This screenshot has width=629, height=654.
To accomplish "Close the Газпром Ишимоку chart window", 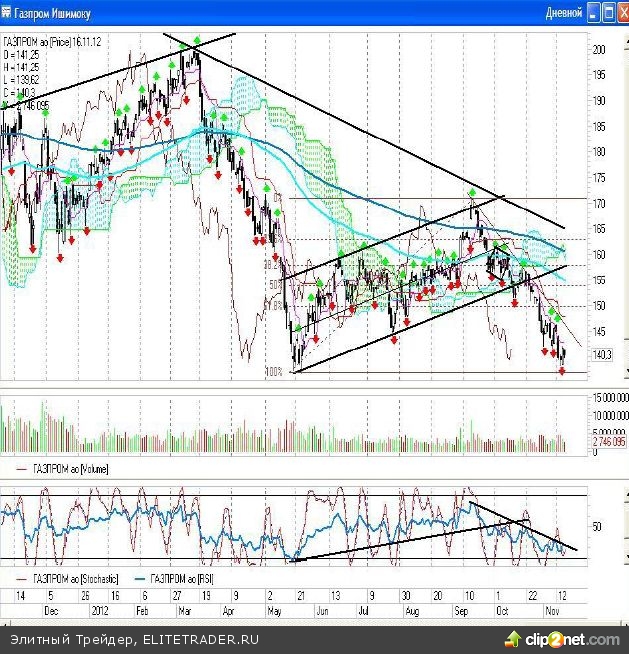I will pos(621,13).
